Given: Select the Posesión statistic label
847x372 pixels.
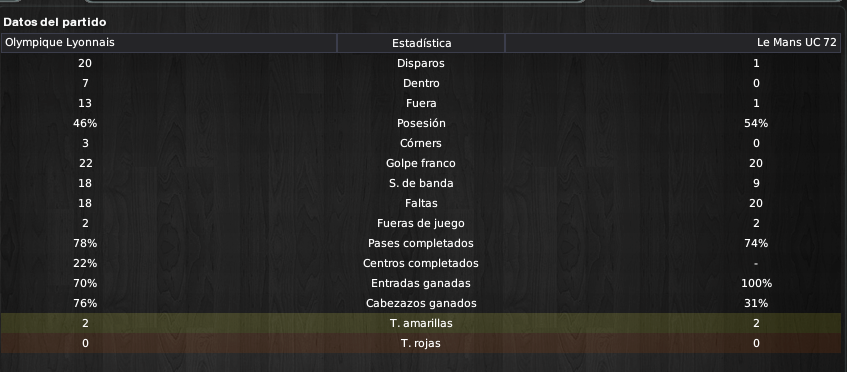Looking at the screenshot, I should pyautogui.click(x=421, y=123).
